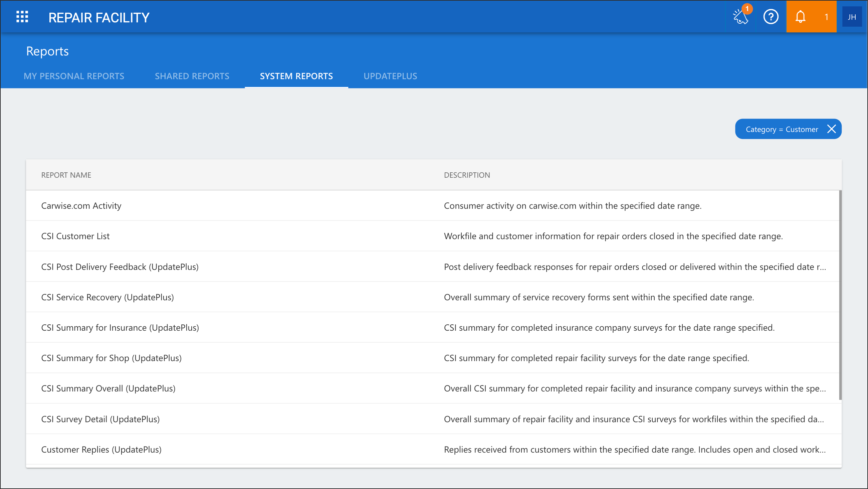Switch to Shared Reports tab

(192, 76)
